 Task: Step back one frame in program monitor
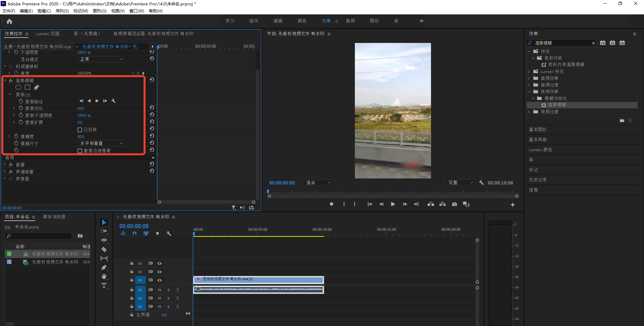pos(381,204)
